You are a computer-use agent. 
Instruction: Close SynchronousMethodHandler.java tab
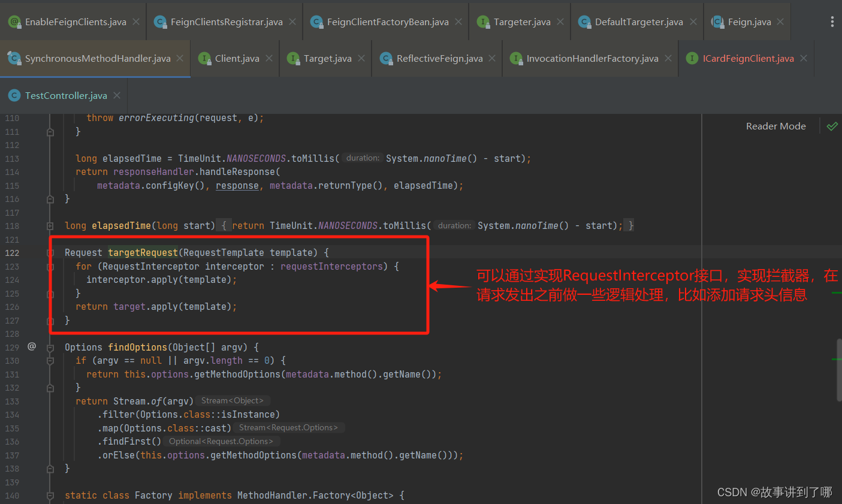(x=180, y=58)
